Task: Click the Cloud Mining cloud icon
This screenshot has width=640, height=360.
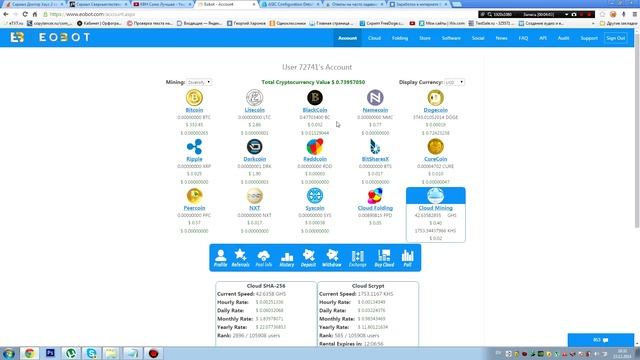Action: 436,196
